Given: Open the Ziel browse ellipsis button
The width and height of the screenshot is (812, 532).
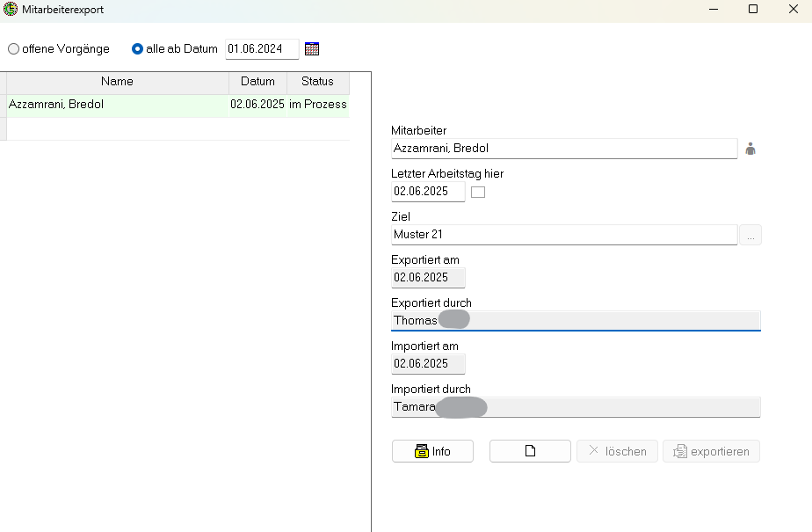Looking at the screenshot, I should pyautogui.click(x=750, y=235).
